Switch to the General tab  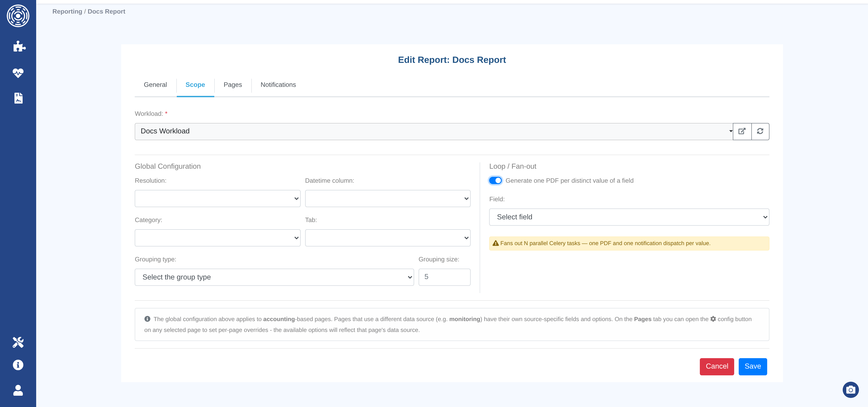[x=155, y=85]
